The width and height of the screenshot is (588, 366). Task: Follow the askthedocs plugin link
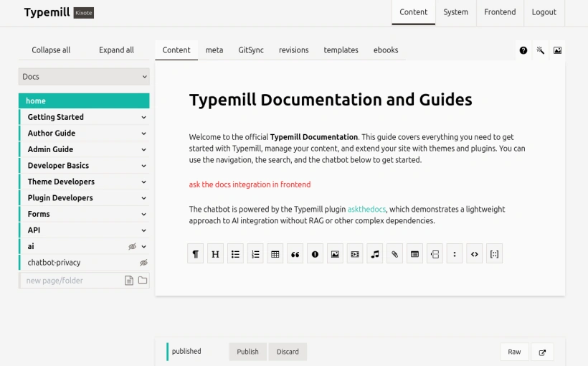point(366,209)
